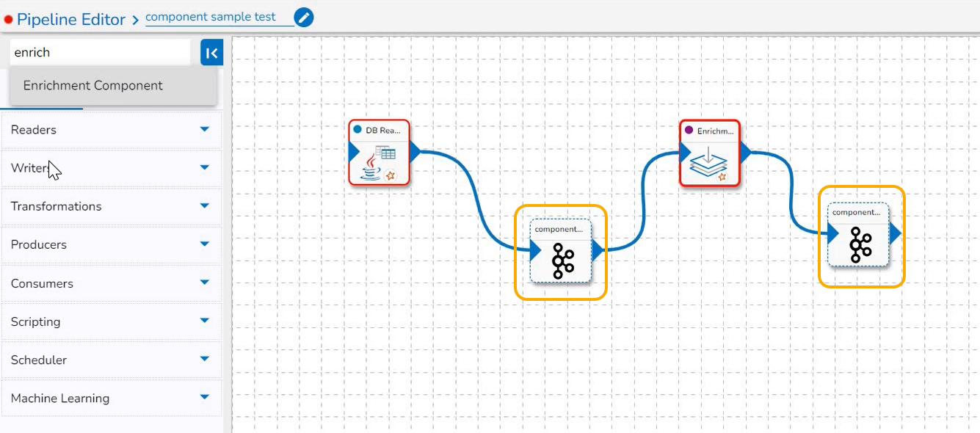Select the DB Reader component node
The width and height of the screenshot is (980, 433).
click(x=379, y=153)
